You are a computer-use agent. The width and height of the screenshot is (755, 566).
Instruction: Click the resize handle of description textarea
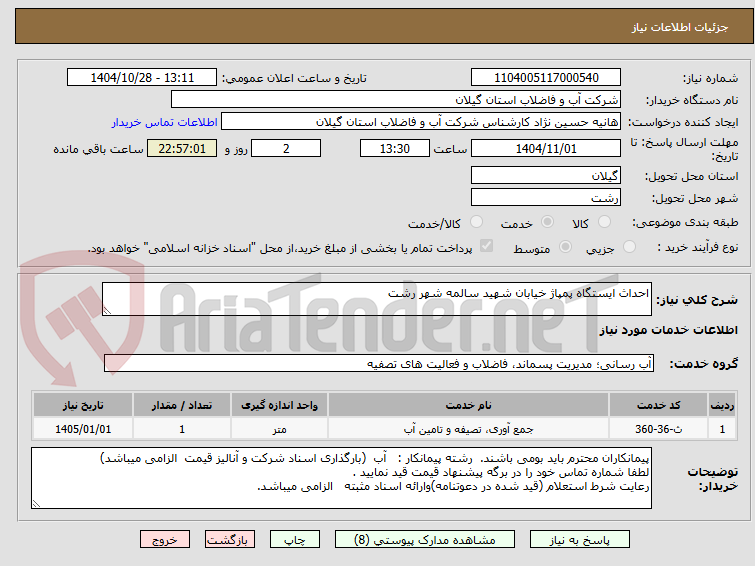tap(107, 311)
